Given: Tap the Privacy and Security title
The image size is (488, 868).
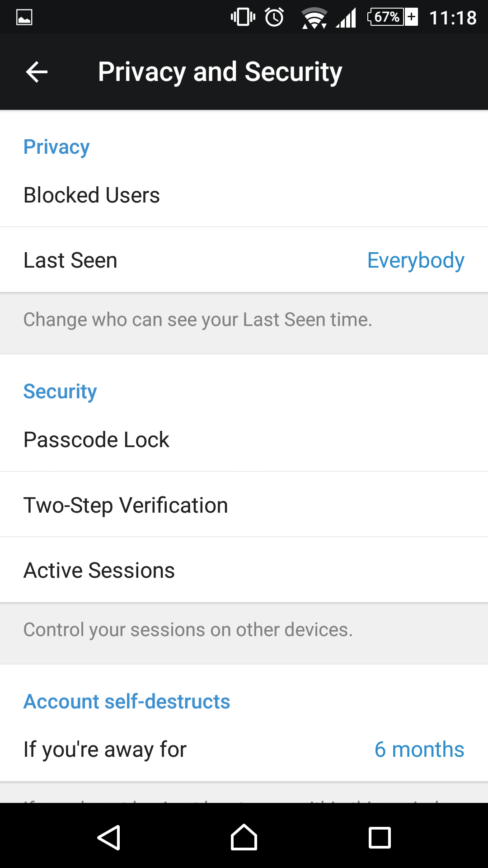Looking at the screenshot, I should [220, 72].
